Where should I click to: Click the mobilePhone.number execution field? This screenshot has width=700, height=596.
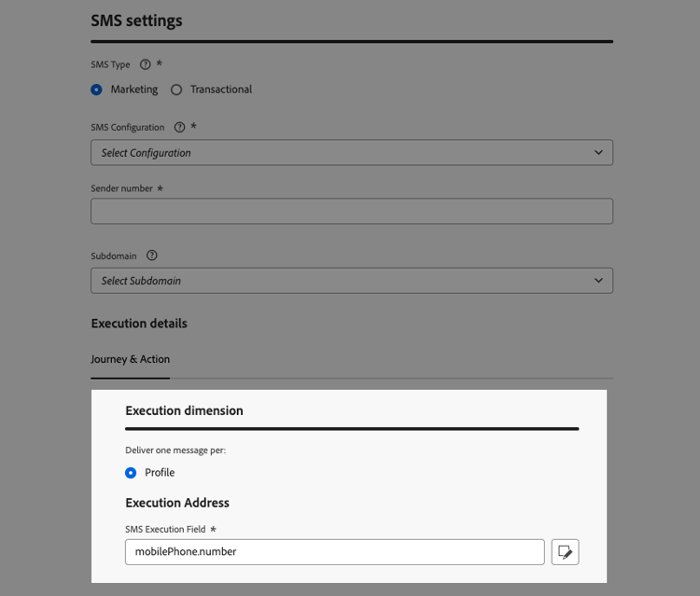334,552
